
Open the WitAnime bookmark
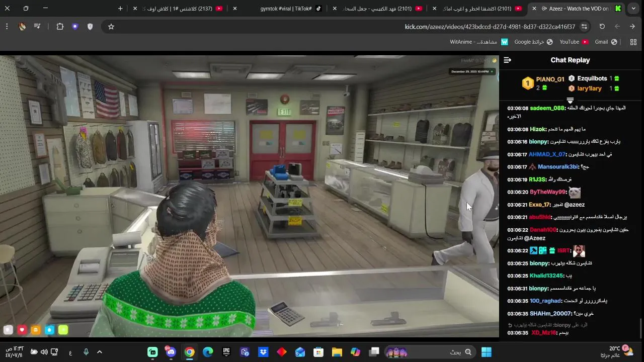[479, 42]
